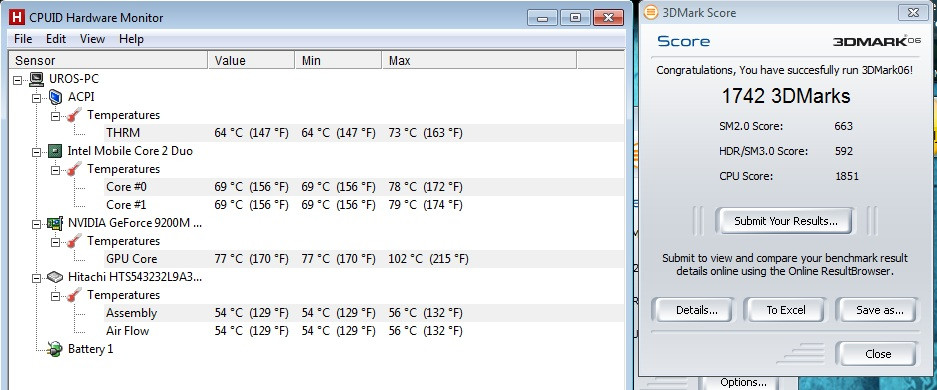Click the thermometer icon under Intel Mobile Core 2 Duo
The image size is (937, 390).
(x=75, y=169)
